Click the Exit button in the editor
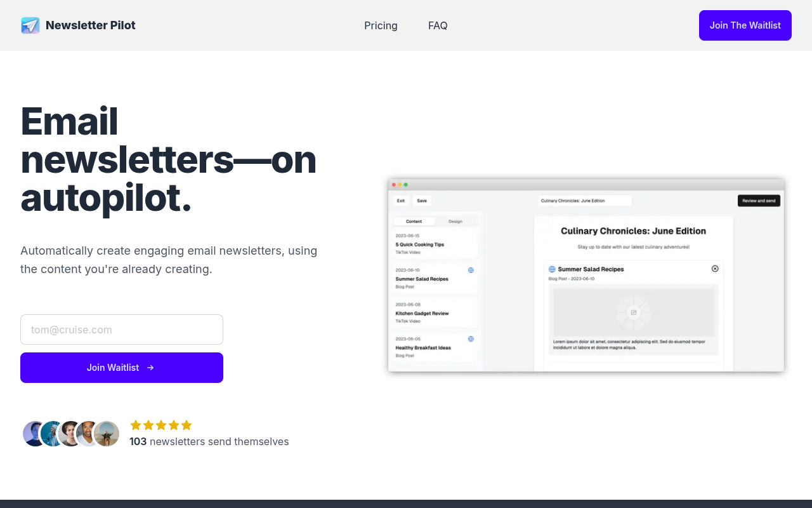Image resolution: width=812 pixels, height=508 pixels. (x=401, y=200)
